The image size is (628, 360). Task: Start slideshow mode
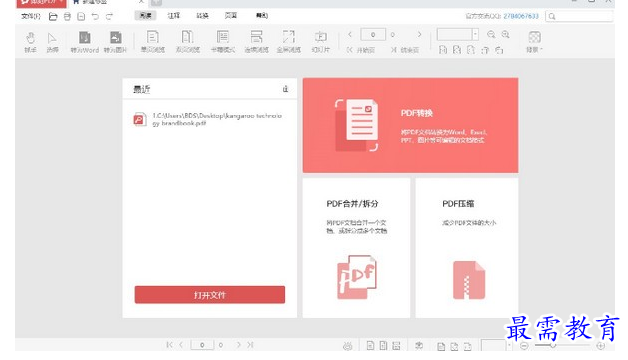coord(320,42)
